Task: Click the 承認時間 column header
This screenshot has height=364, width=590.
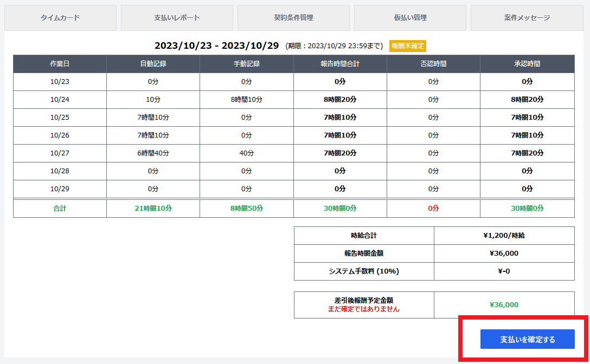Action: coord(527,64)
